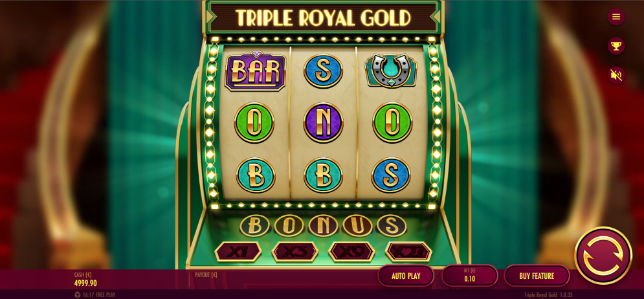644x299 pixels.
Task: Click the B letter in the BONUS tracker
Action: [254, 225]
